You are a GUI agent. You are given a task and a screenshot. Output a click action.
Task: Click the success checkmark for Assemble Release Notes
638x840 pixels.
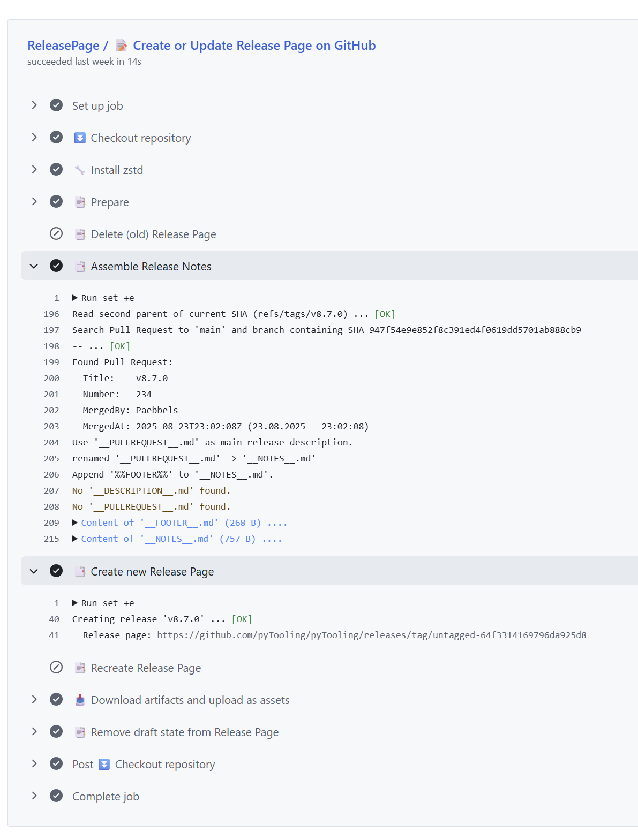56,266
